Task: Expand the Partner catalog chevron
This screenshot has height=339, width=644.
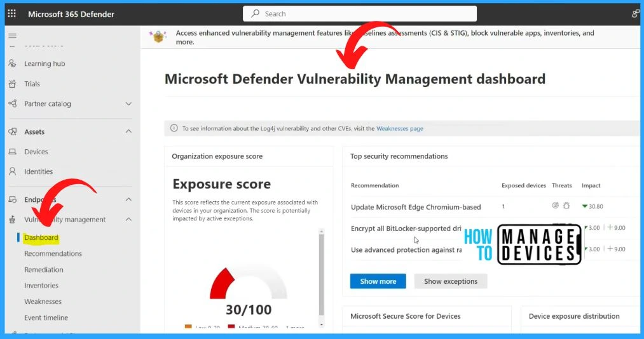Action: pyautogui.click(x=128, y=103)
